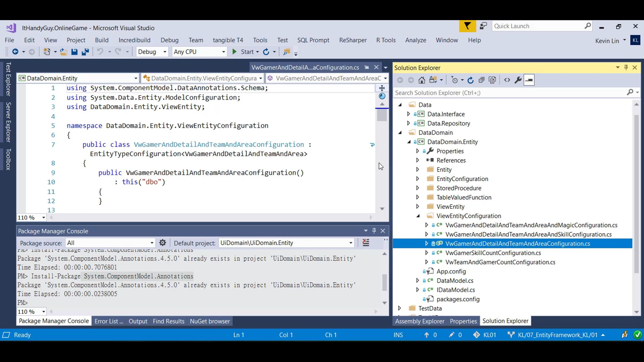Screen dimensions: 644x362
Task: Click View Code icon in Solution Explorer
Action: pos(507,80)
